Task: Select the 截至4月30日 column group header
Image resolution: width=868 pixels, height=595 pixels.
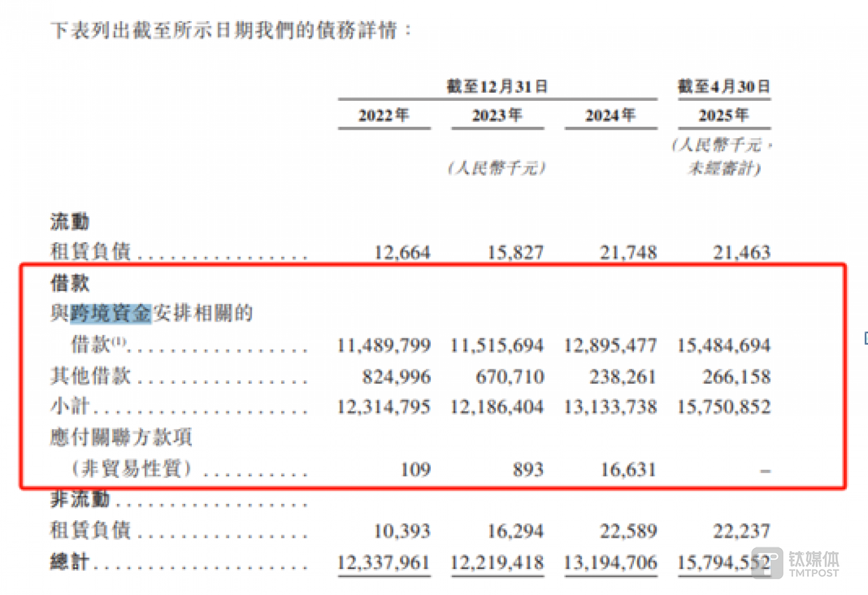Action: (x=724, y=86)
